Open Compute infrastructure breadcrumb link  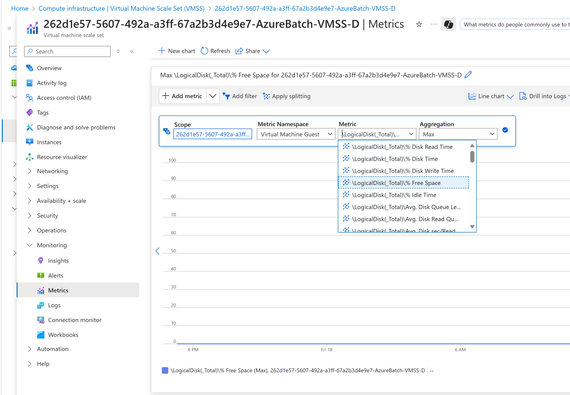coord(122,8)
